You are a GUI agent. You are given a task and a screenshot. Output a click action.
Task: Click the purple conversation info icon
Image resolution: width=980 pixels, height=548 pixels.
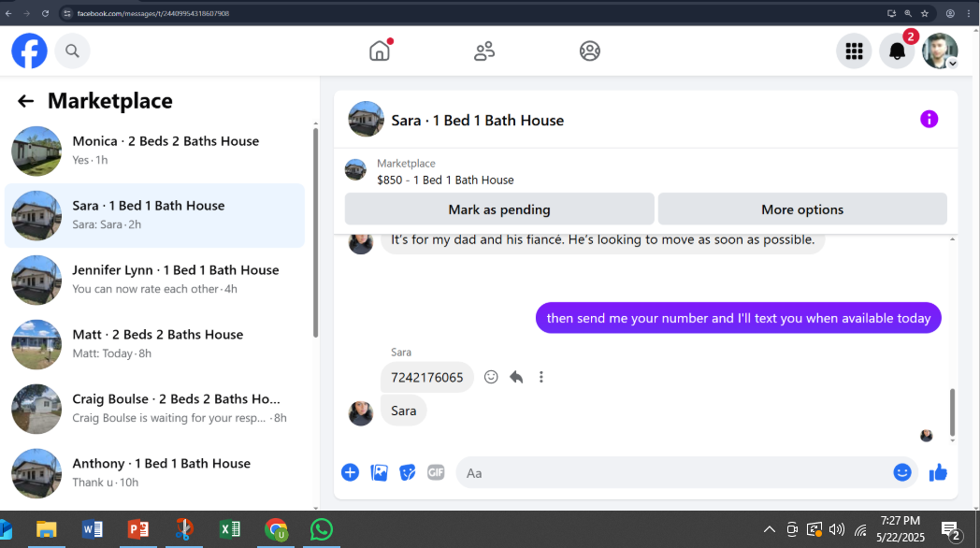pos(929,119)
